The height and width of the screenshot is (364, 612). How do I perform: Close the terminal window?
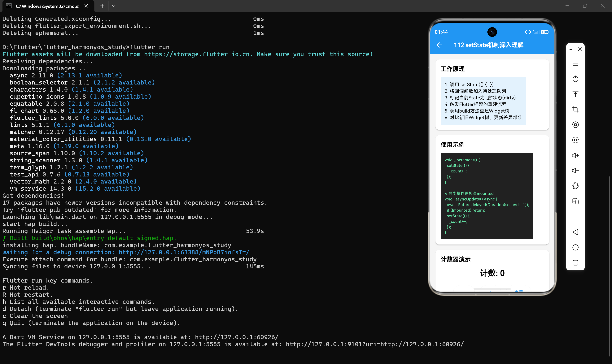click(x=603, y=6)
